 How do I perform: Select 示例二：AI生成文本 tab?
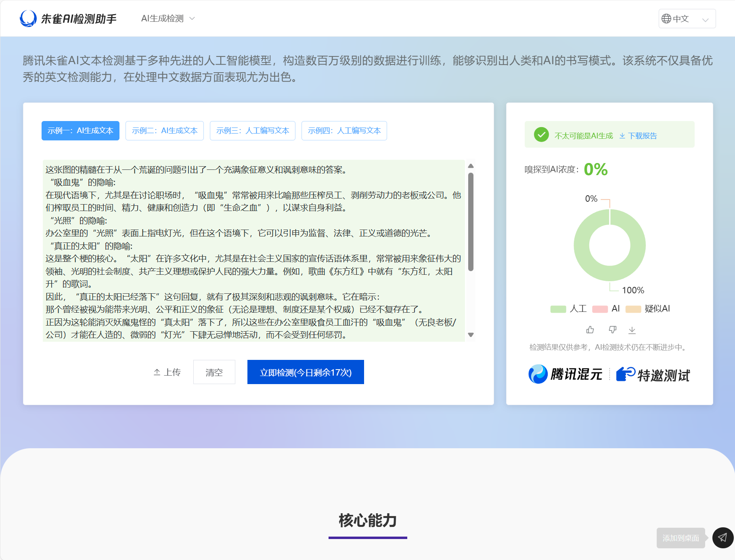pyautogui.click(x=165, y=131)
